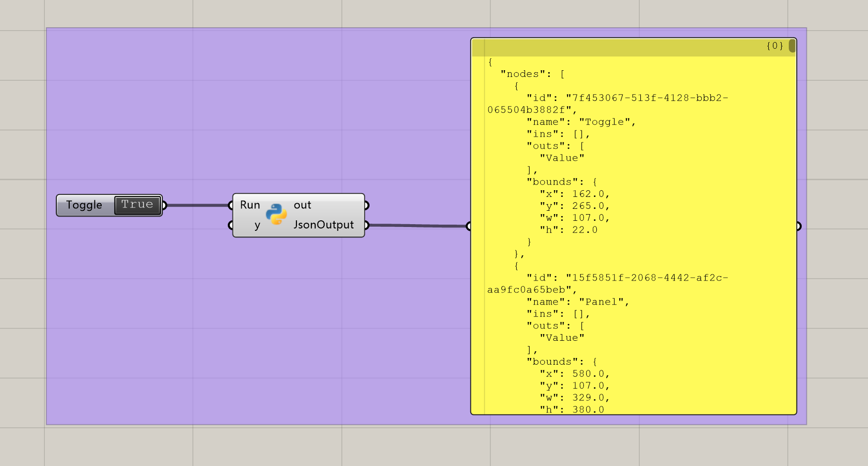Click the panel input grip
Screen dimensions: 868x466
[x=468, y=226]
